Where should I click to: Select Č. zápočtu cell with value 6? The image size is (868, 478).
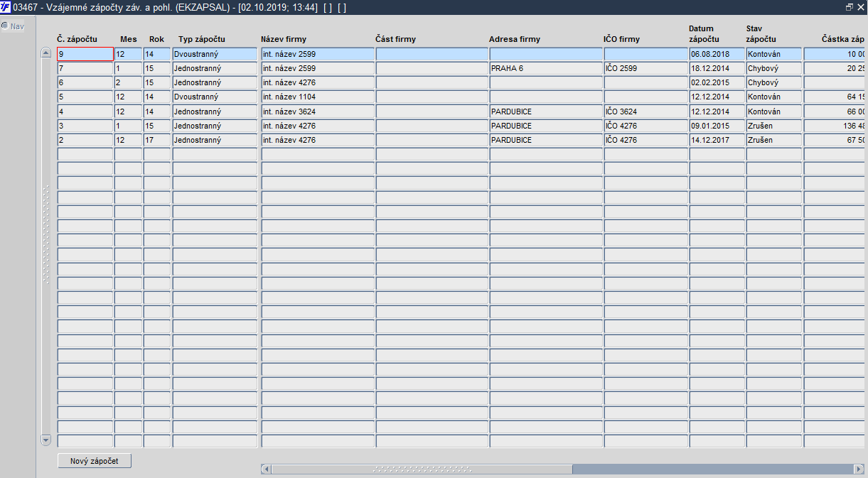(x=85, y=82)
